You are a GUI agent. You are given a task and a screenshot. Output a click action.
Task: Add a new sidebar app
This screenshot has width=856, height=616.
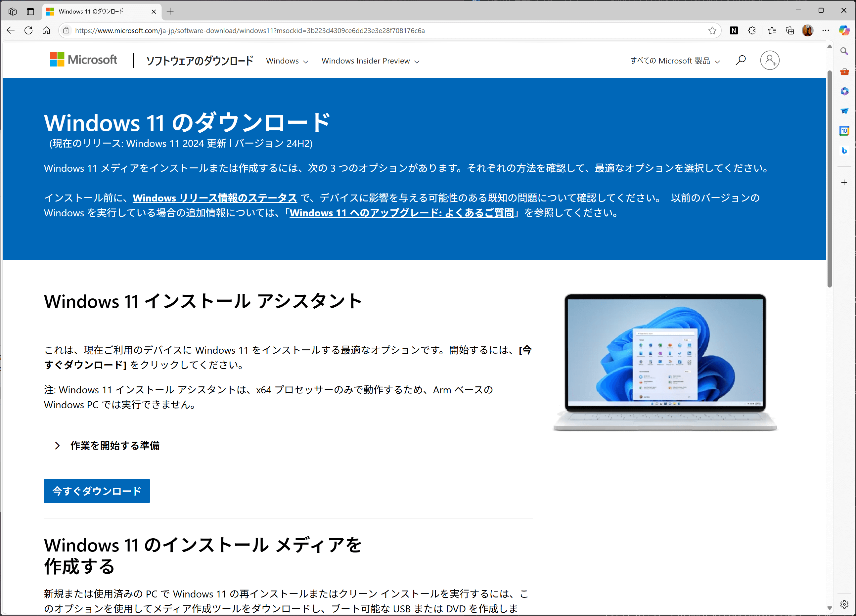[x=844, y=182]
